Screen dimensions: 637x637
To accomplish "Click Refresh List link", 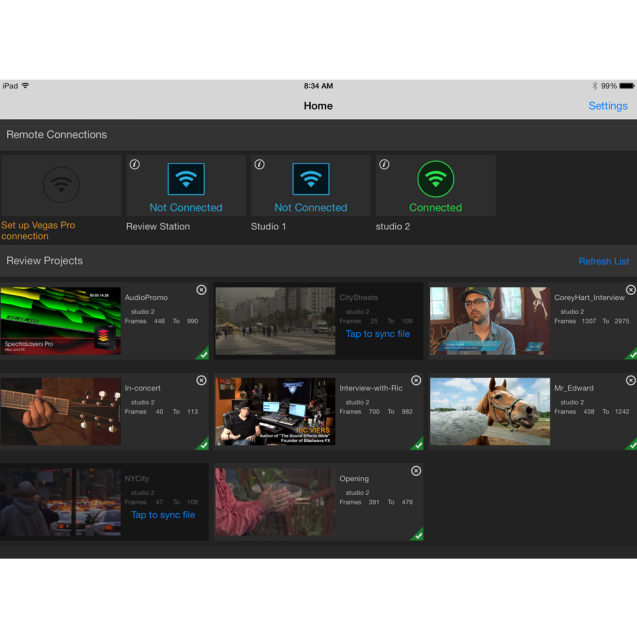I will 603,261.
